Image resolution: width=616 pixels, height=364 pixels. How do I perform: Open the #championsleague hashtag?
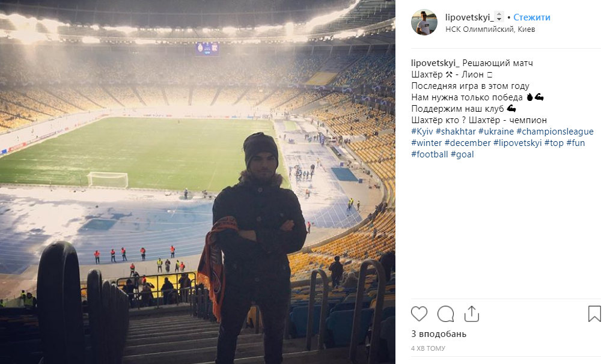[555, 132]
